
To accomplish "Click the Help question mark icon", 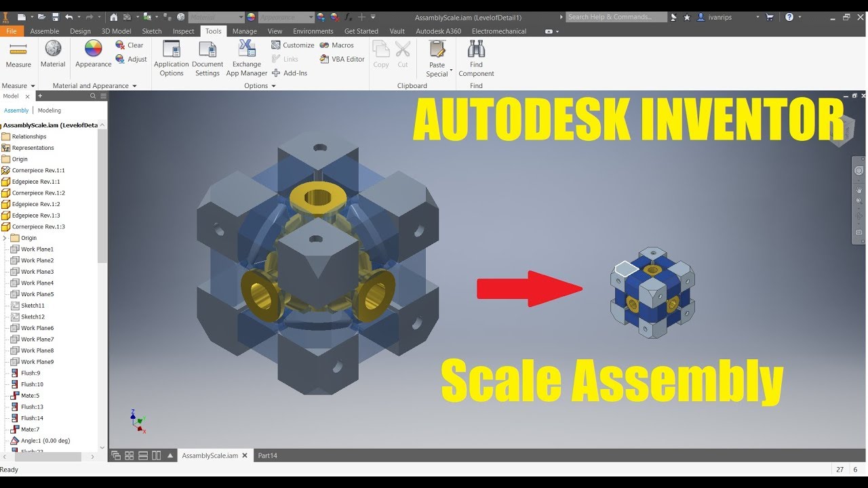I will point(789,17).
